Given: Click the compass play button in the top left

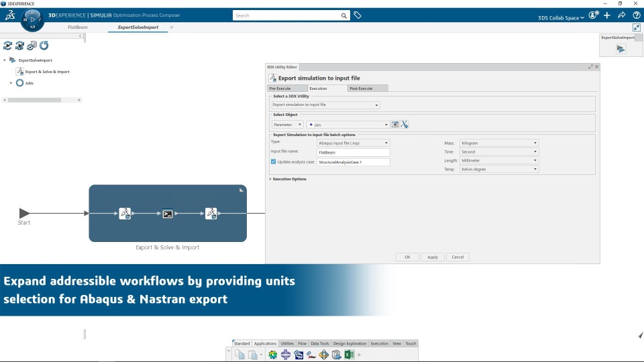Looking at the screenshot, I should [32, 19].
